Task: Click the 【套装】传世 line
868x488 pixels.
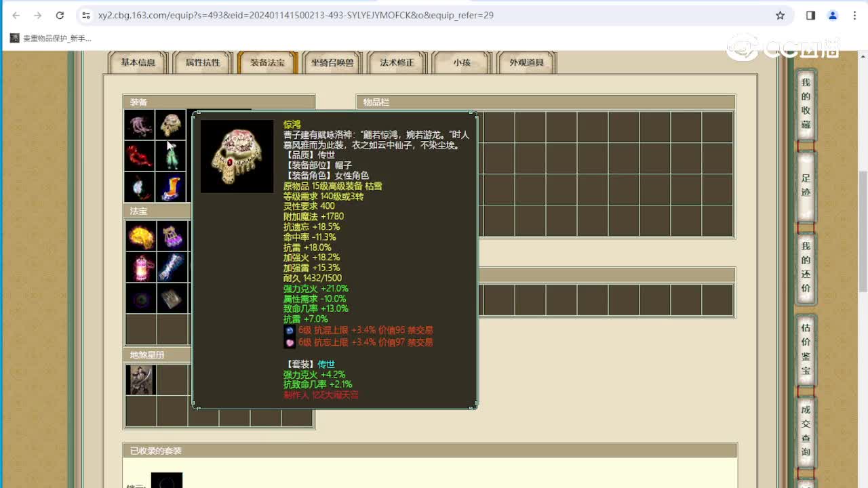Action: tap(309, 365)
